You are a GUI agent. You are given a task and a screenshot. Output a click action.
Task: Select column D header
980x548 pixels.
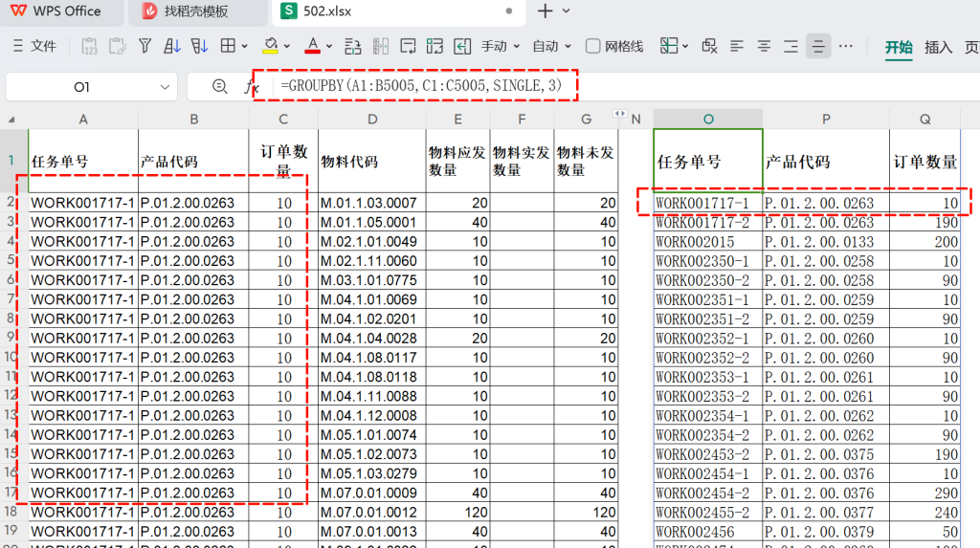click(x=372, y=120)
